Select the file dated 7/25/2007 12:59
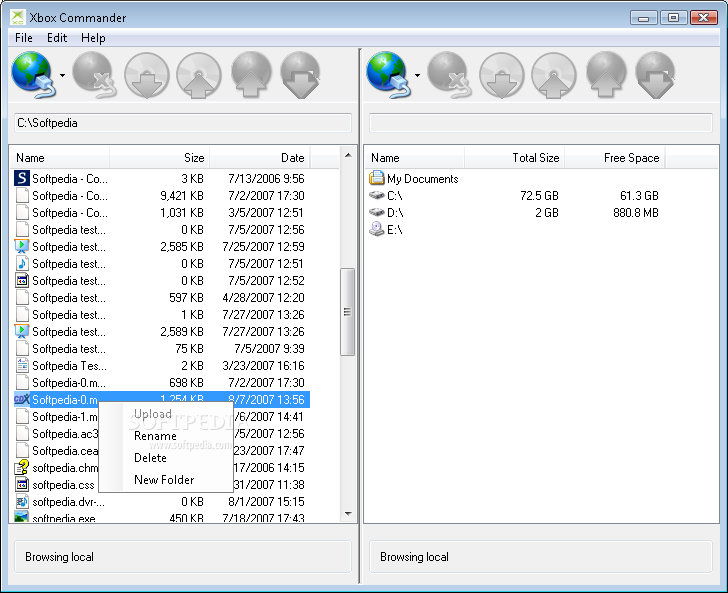Image resolution: width=728 pixels, height=593 pixels. pos(160,247)
